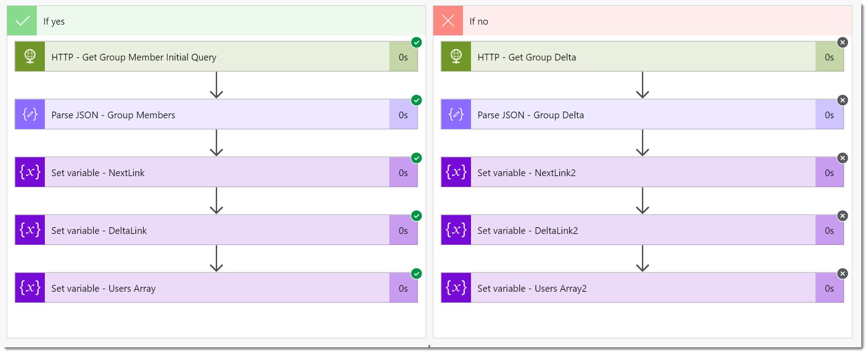Click variable icon of Set variable - Users Array

[30, 288]
